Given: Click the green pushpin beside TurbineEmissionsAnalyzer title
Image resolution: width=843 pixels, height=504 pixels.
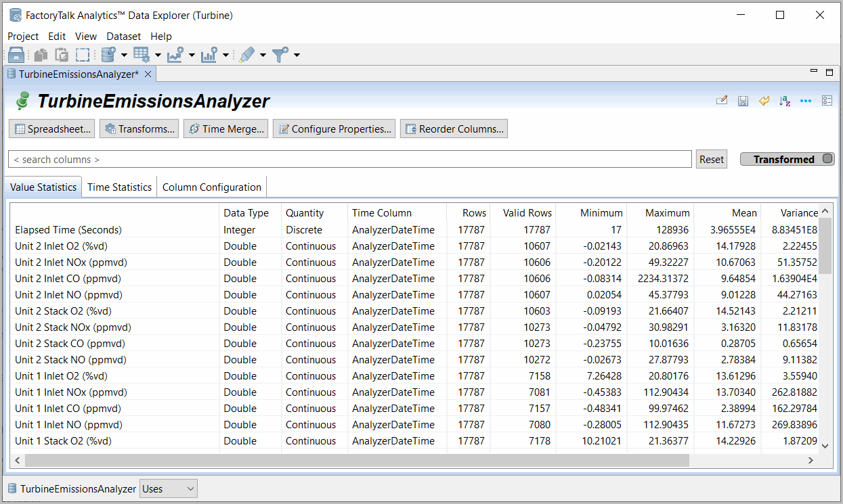Looking at the screenshot, I should point(23,101).
